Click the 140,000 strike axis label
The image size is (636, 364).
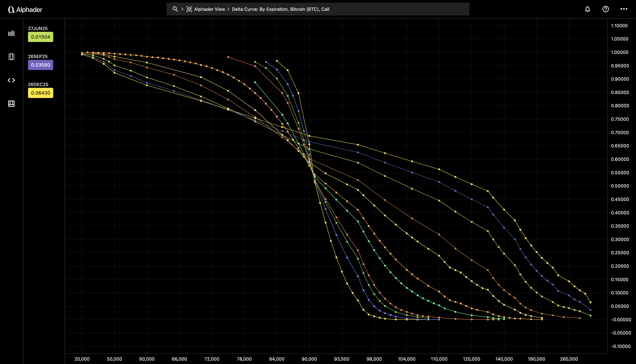click(504, 359)
